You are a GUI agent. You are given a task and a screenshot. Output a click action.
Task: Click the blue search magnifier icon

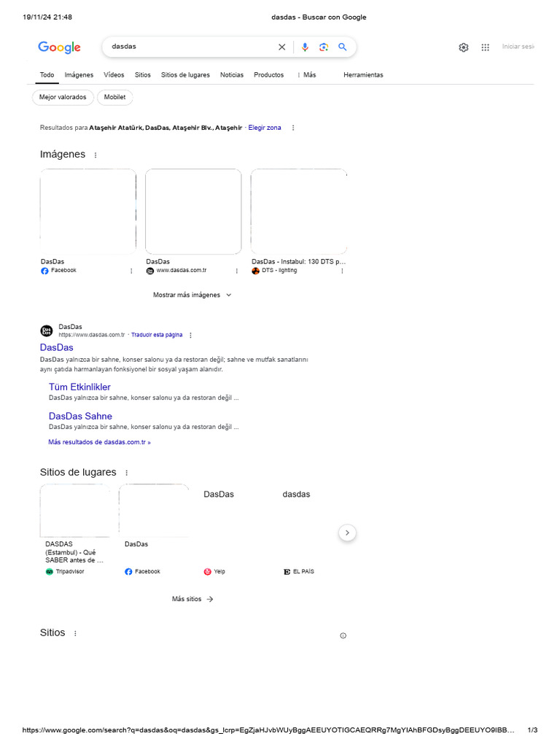[343, 47]
